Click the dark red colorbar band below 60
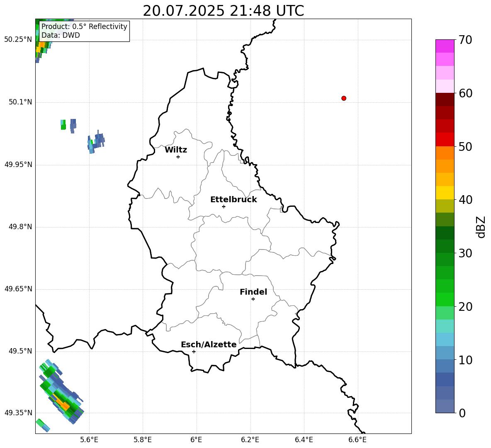The height and width of the screenshot is (448, 491). (x=445, y=99)
